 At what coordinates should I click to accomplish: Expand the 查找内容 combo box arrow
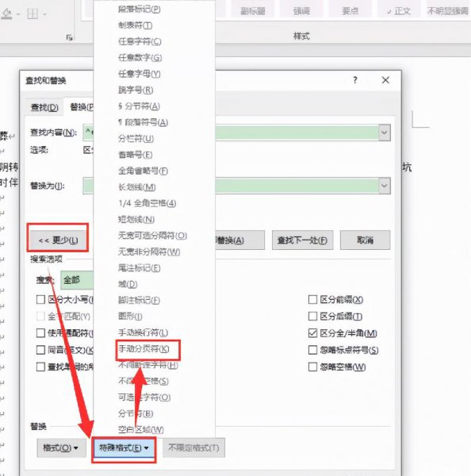click(385, 132)
